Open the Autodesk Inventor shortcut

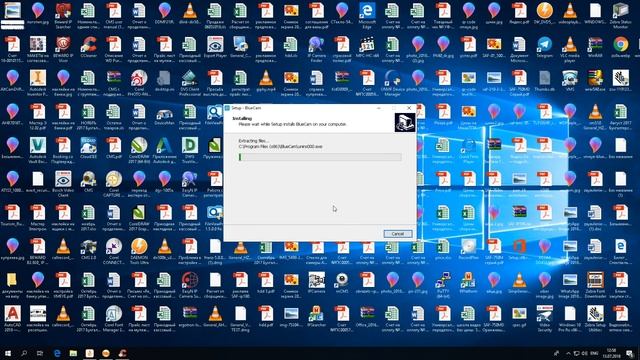[x=38, y=82]
